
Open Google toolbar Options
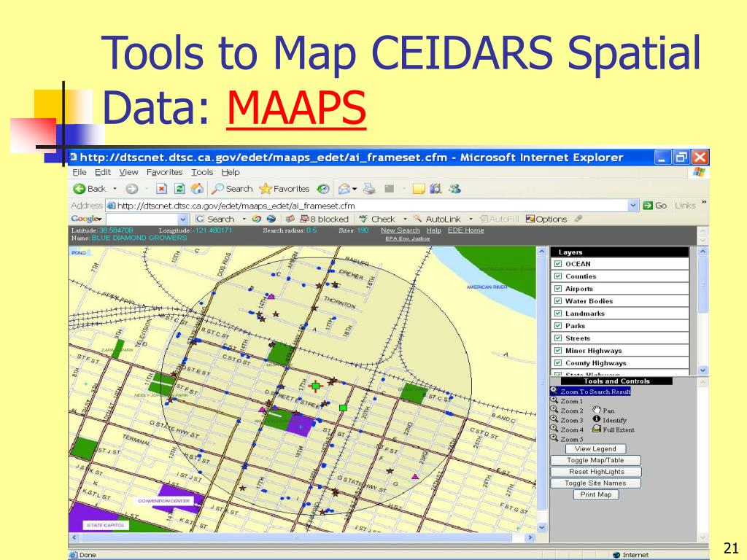click(x=546, y=219)
